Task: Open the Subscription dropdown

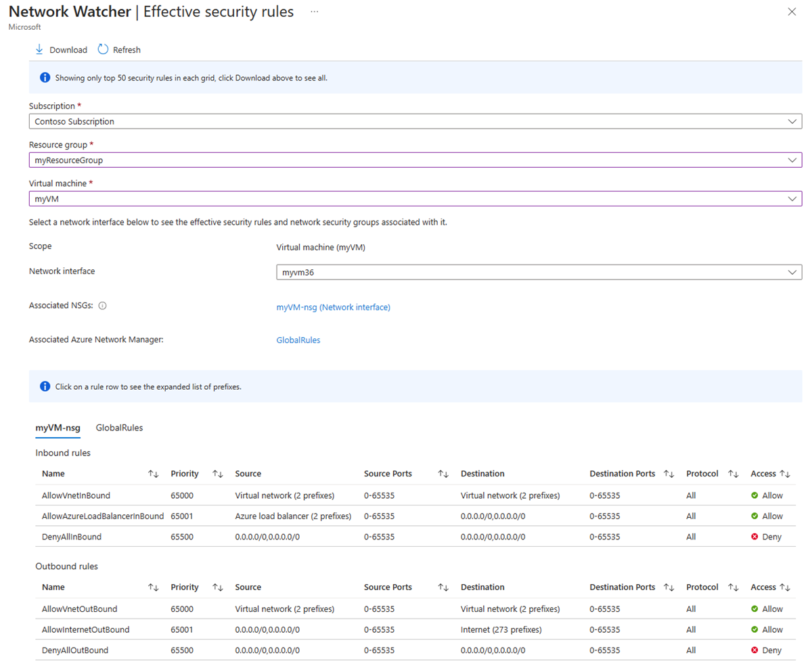Action: point(793,121)
